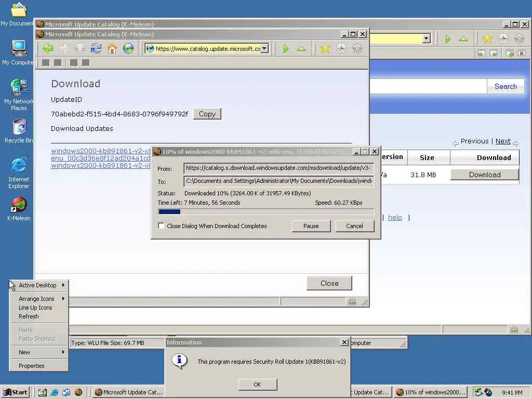The image size is (532, 399).
Task: Open Preferences gear in the back K-Meleon window
Action: 520,39
